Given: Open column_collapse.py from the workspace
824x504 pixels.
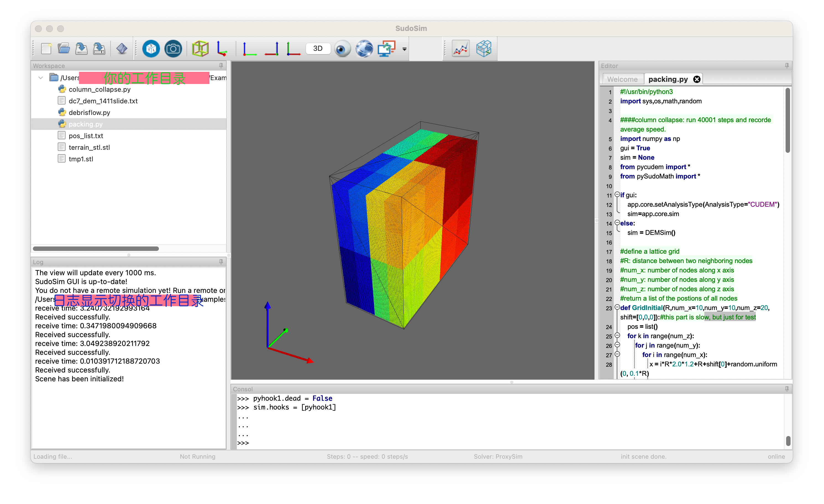Looking at the screenshot, I should pyautogui.click(x=99, y=89).
